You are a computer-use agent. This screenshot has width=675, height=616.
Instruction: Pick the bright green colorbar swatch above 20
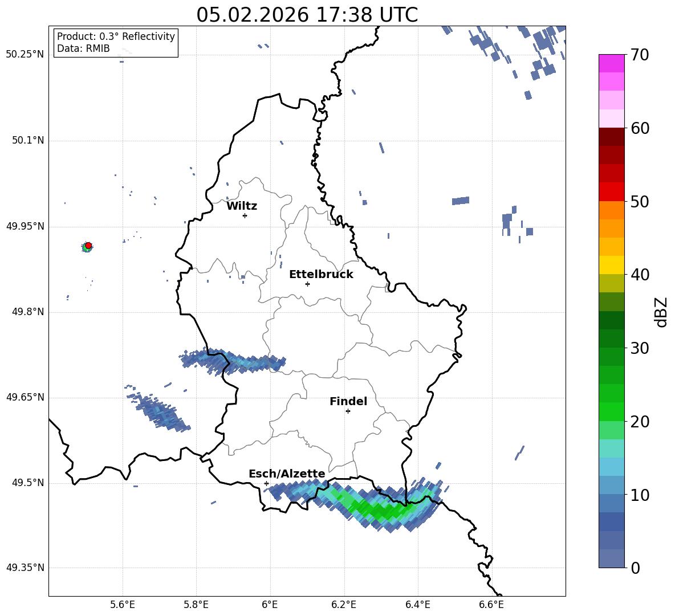(x=611, y=411)
